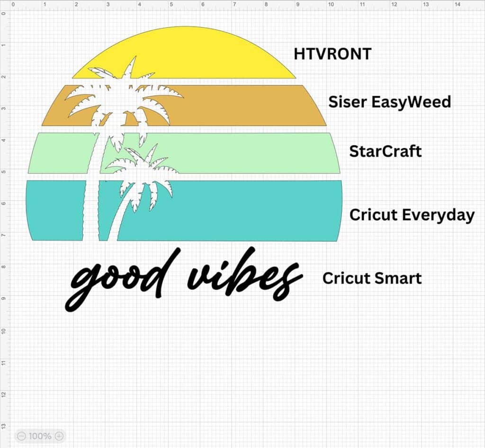Click the 100% zoom level indicator
This screenshot has width=485, height=448.
(40, 436)
